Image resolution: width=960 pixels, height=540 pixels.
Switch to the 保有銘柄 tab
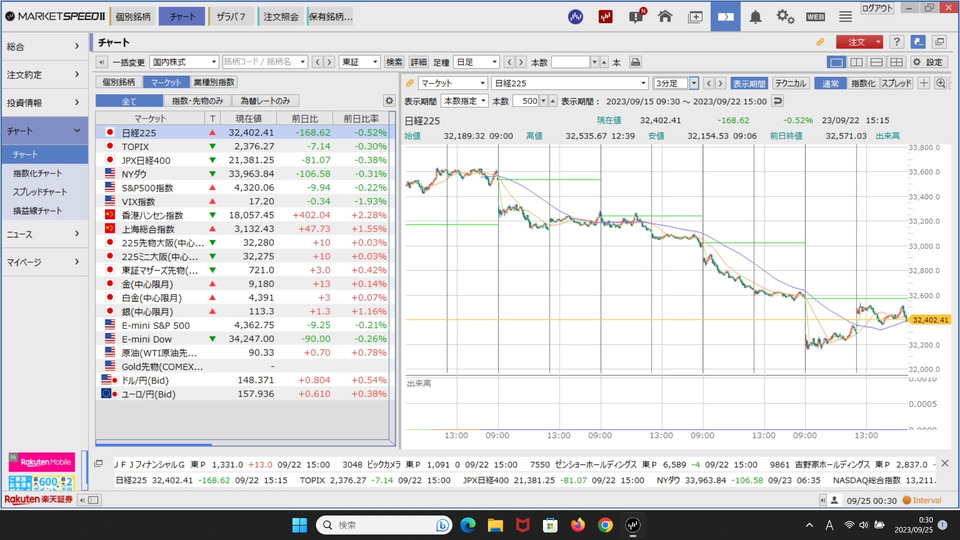331,17
